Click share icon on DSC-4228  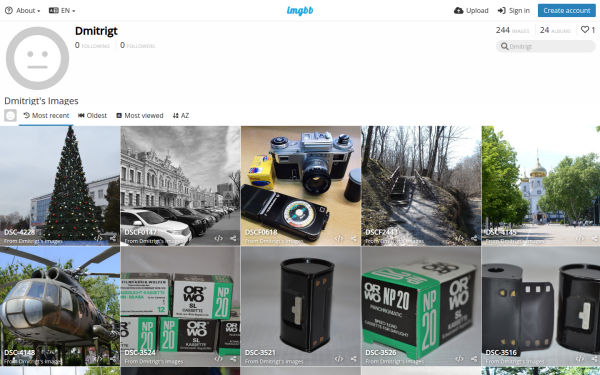click(x=112, y=238)
